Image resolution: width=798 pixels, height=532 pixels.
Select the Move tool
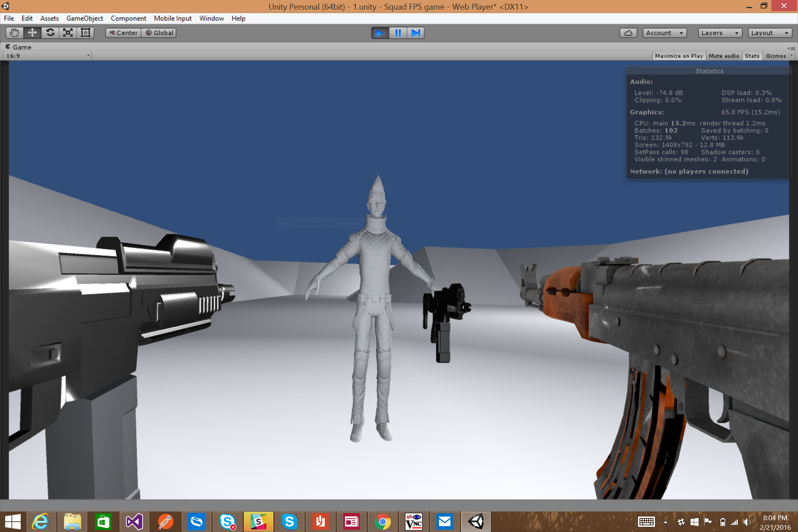(32, 33)
